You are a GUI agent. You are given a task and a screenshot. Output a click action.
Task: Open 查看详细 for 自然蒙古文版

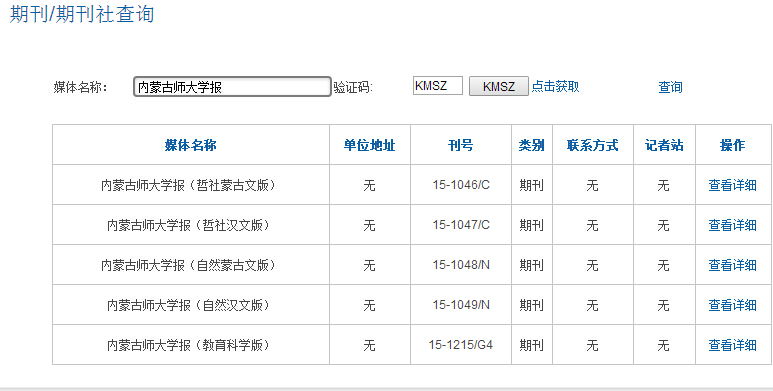(733, 265)
